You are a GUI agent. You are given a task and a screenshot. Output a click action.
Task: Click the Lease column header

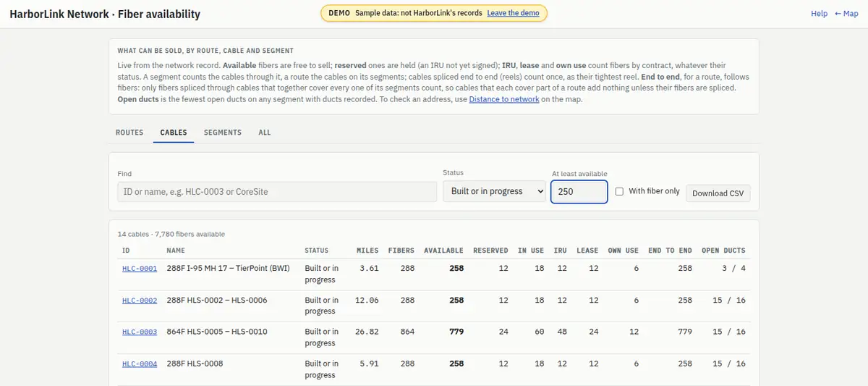pos(587,251)
